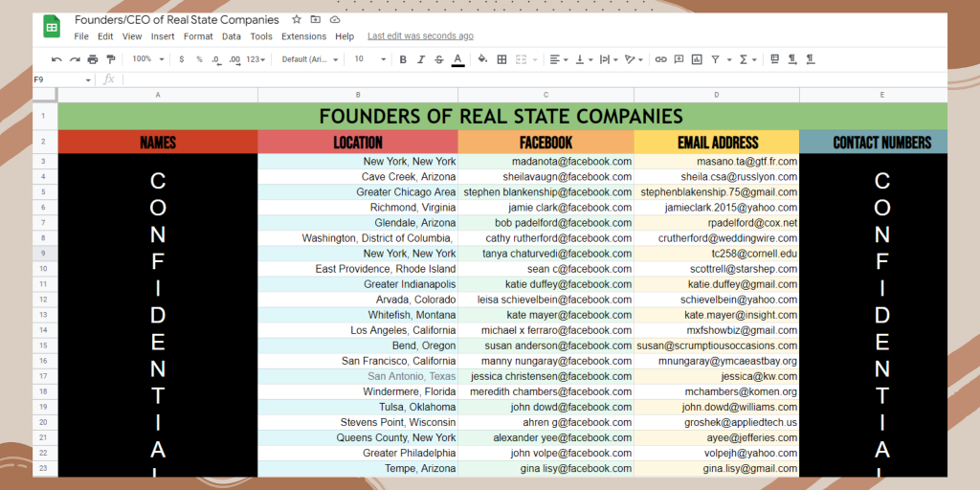Open the vertical align dropdown
This screenshot has height=490, width=980.
pyautogui.click(x=584, y=59)
